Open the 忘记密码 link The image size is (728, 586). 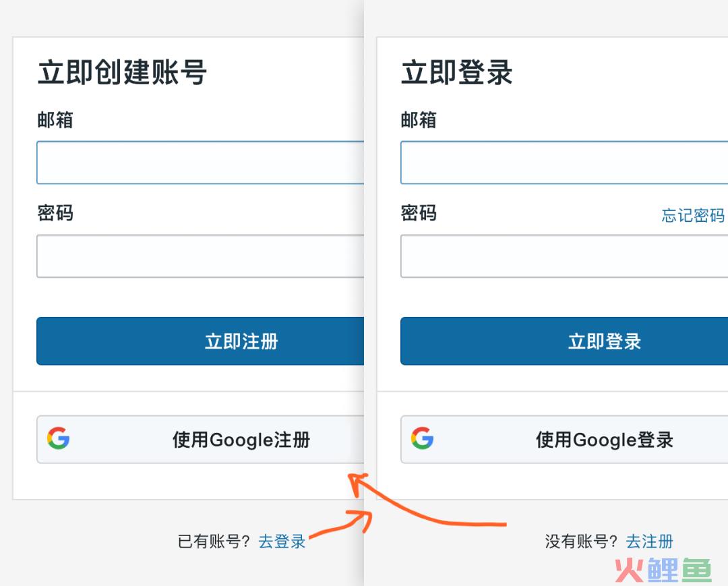click(x=693, y=215)
